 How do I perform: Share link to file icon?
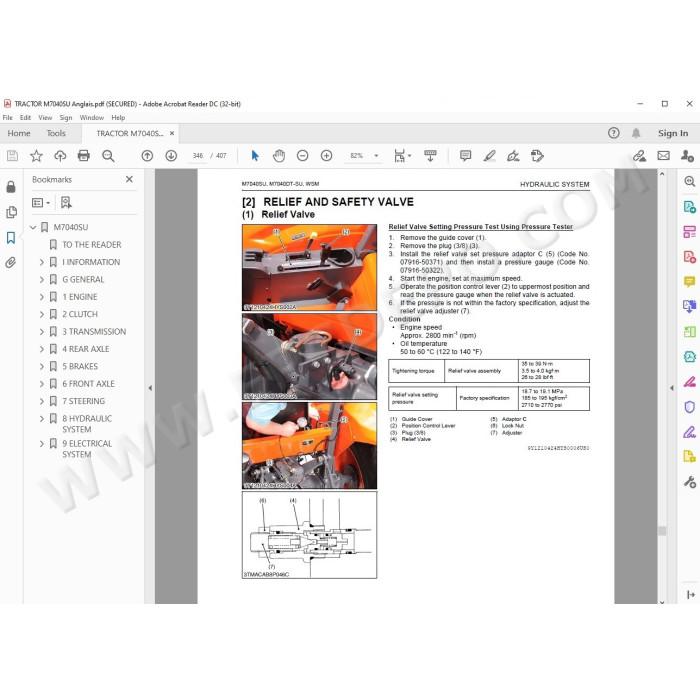click(x=639, y=156)
